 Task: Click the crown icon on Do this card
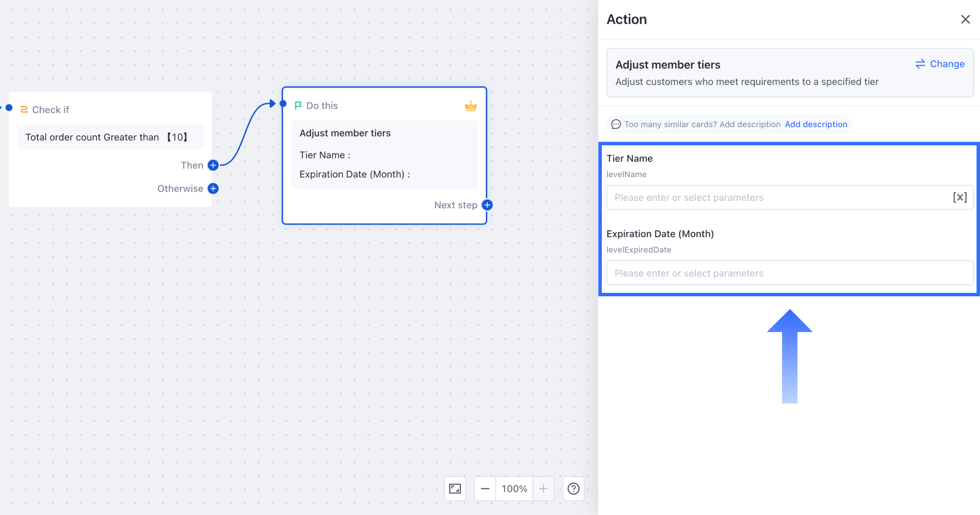[470, 106]
